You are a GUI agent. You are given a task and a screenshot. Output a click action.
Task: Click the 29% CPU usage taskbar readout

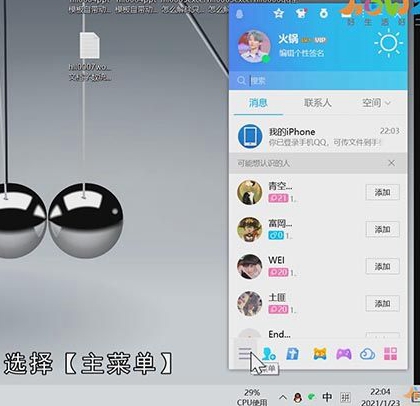(x=252, y=397)
